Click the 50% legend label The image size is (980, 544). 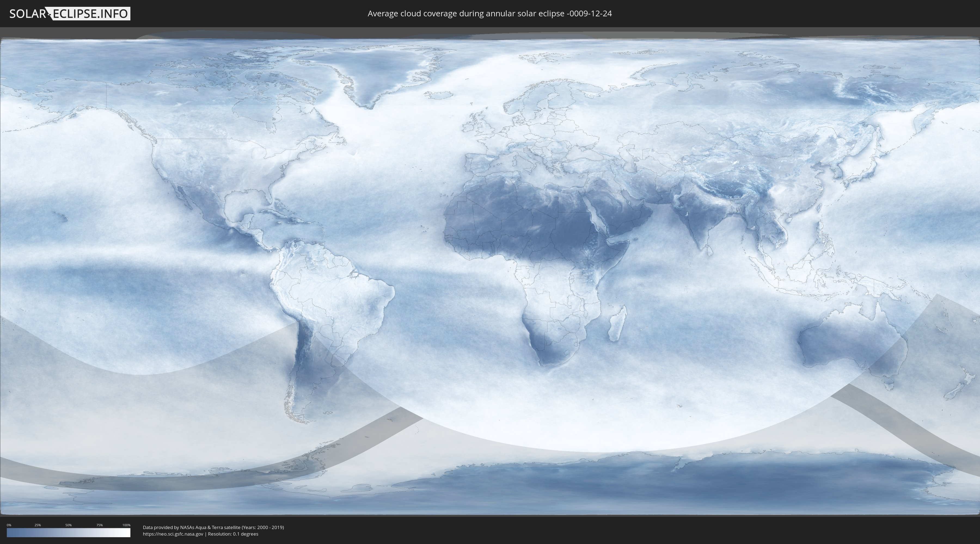click(x=69, y=525)
